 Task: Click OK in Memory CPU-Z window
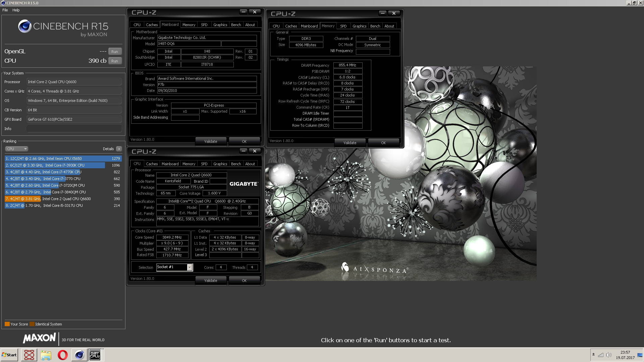pos(383,143)
